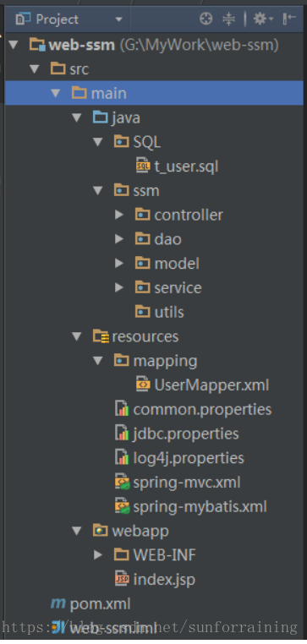This screenshot has height=644, width=307.
Task: Select the index.jsp file name
Action: point(164,580)
